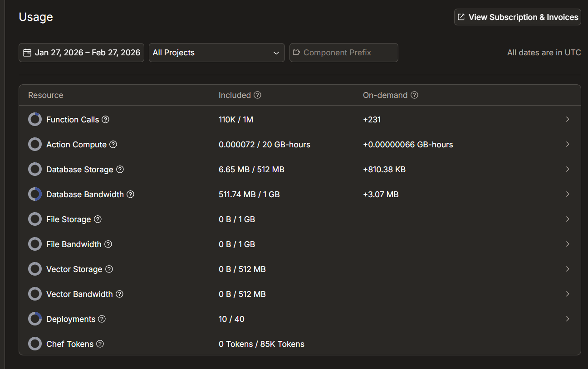Click the Database Storage info icon
This screenshot has width=588, height=369.
point(120,170)
